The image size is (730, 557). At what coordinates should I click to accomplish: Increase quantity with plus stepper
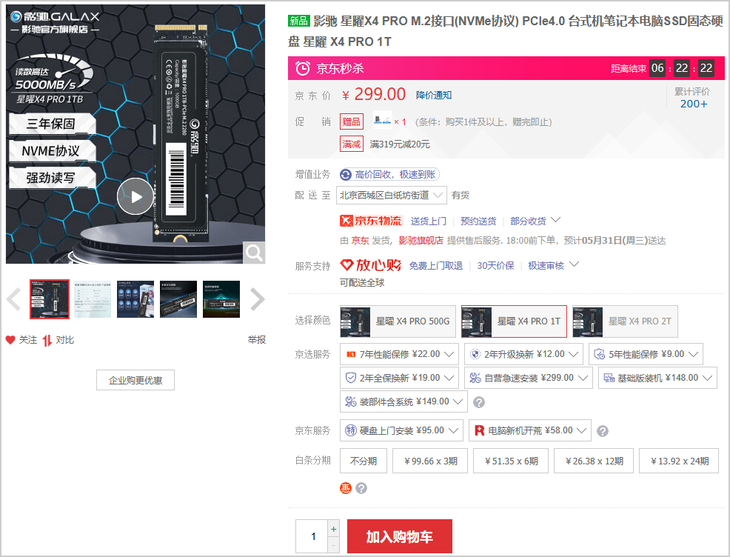click(x=334, y=528)
